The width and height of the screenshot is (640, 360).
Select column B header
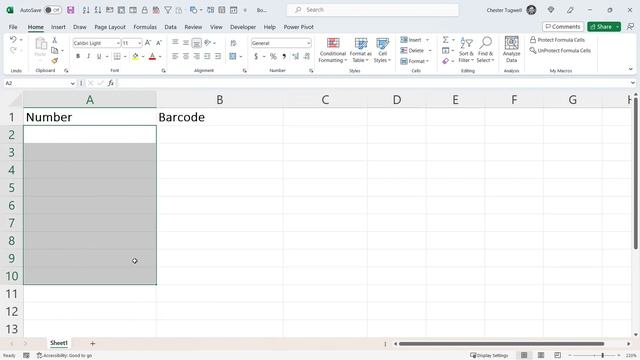click(x=220, y=100)
